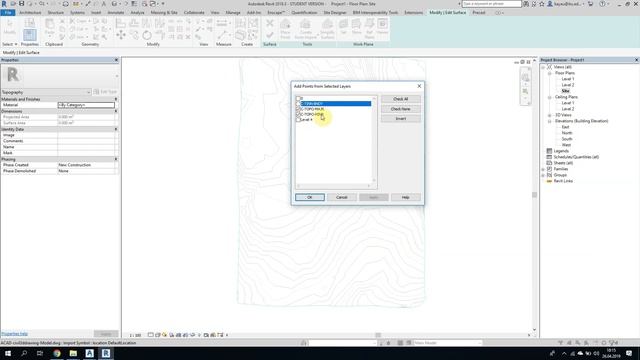Switch to the Architecture ribbon tab
Image resolution: width=640 pixels, height=360 pixels.
30,13
